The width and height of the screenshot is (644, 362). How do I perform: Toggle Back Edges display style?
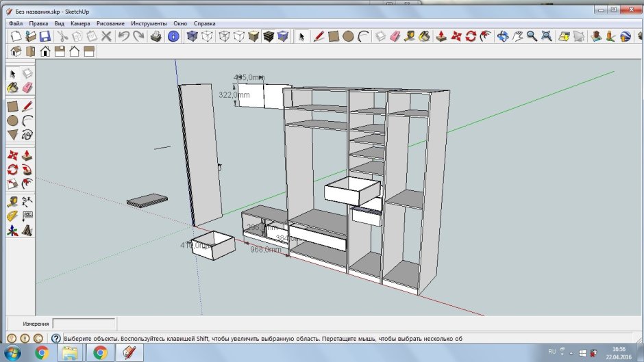pos(207,36)
